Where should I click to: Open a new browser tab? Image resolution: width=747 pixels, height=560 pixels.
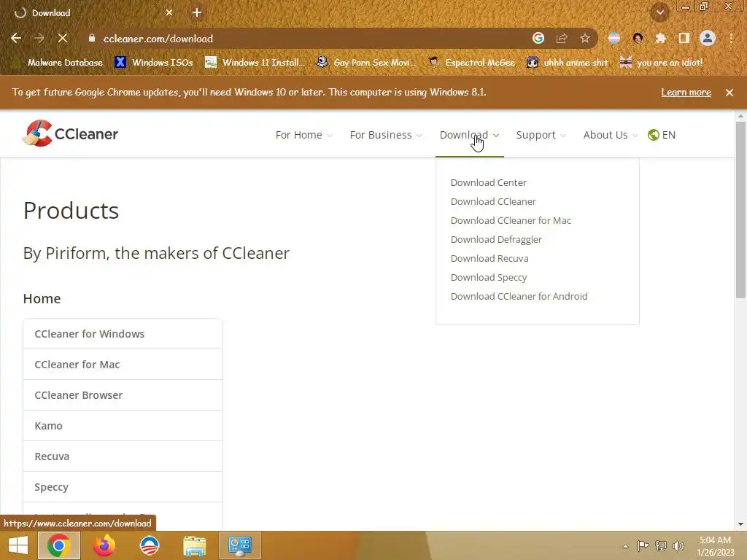click(197, 13)
